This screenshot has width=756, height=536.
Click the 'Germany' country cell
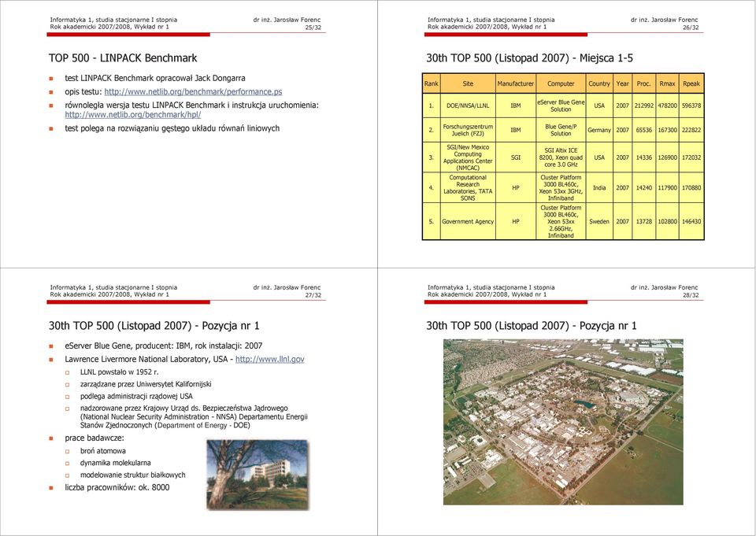click(x=599, y=130)
